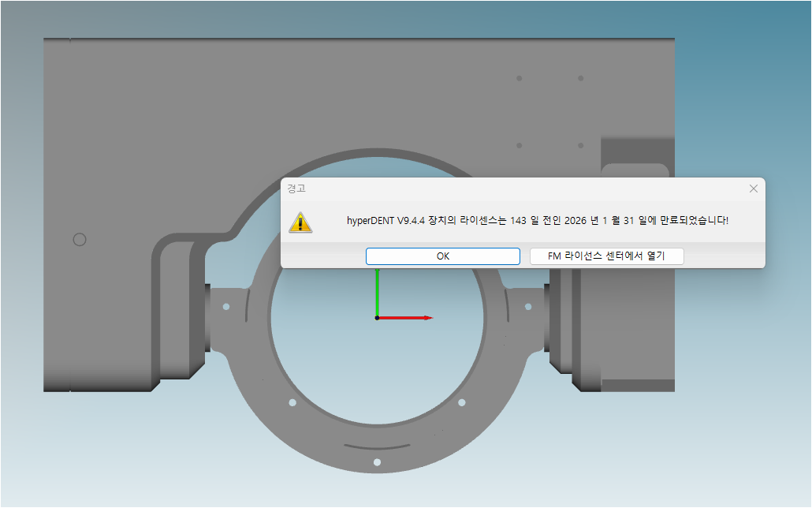
Task: Click the hyperDENT license expiration message text
Action: (x=537, y=221)
